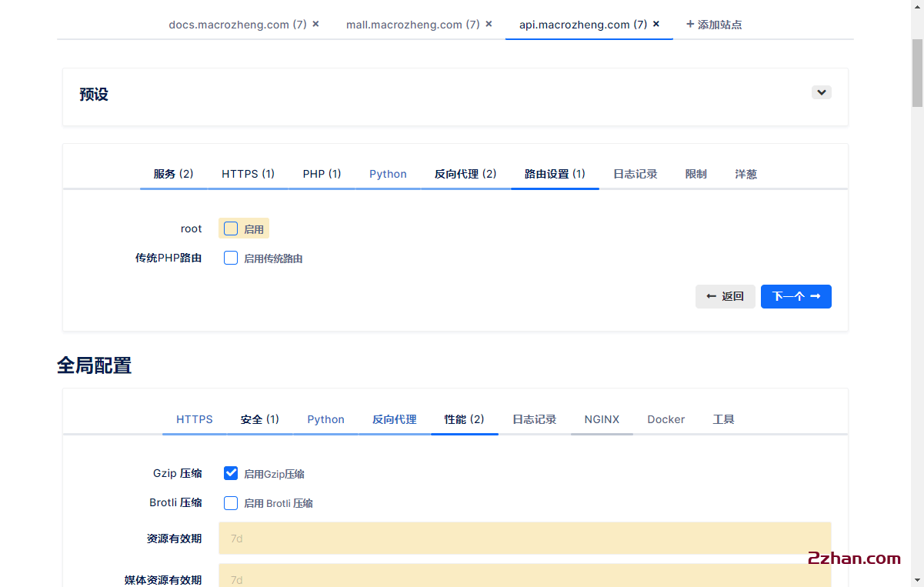
Task: Open the 服务 (2) preset tab
Action: (172, 174)
